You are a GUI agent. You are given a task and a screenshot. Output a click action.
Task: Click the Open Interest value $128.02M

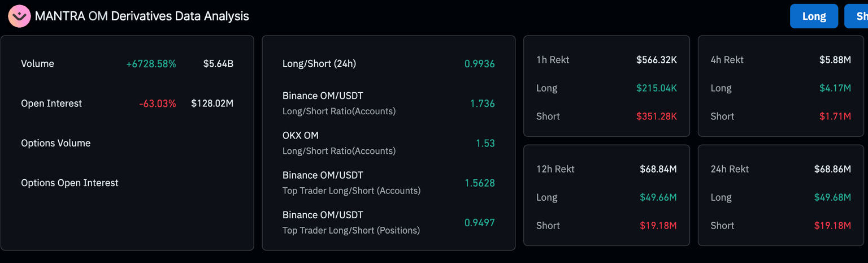tap(212, 104)
